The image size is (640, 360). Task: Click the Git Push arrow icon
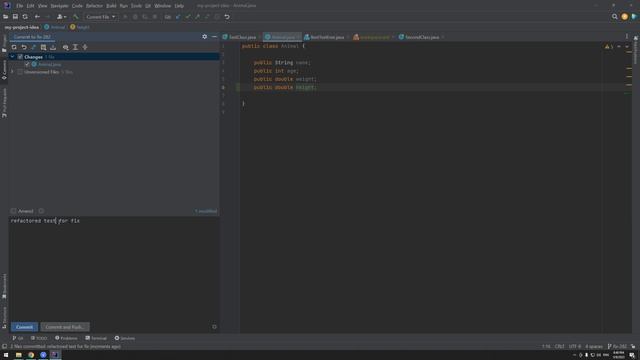(198, 17)
